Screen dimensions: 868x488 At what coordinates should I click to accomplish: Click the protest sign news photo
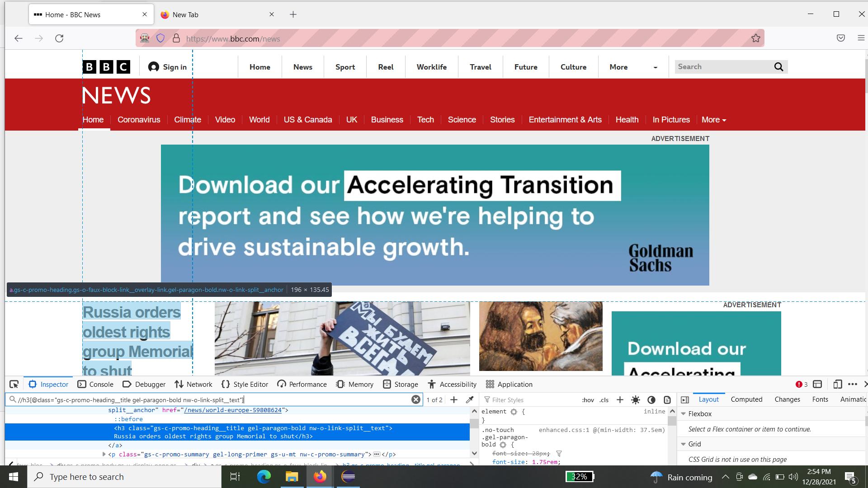(342, 338)
